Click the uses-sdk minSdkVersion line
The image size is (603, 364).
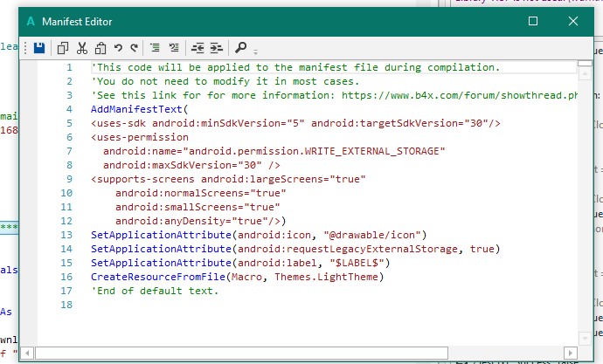[x=295, y=123]
